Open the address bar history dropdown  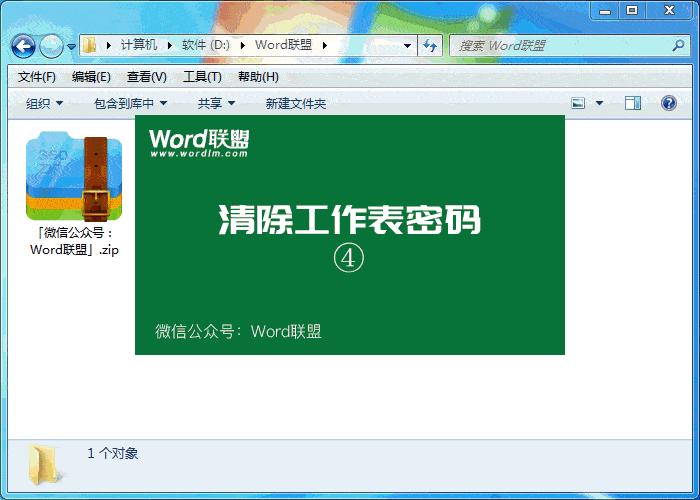407,46
